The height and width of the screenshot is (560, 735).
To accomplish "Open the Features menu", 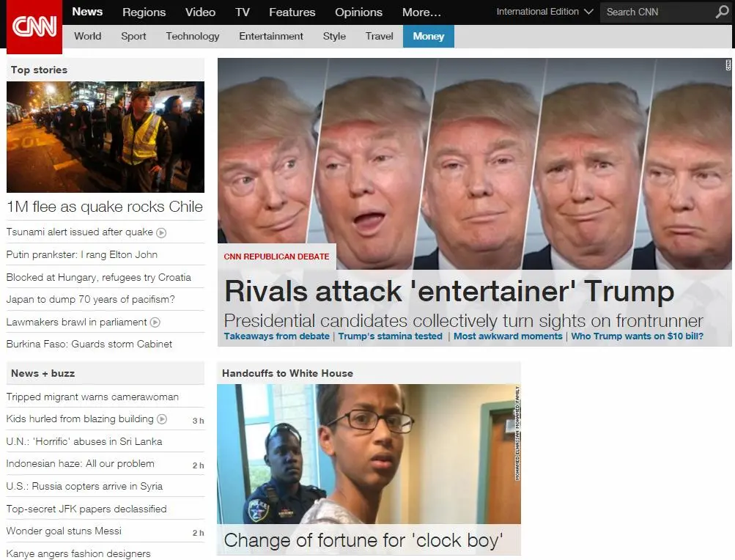I will point(292,12).
